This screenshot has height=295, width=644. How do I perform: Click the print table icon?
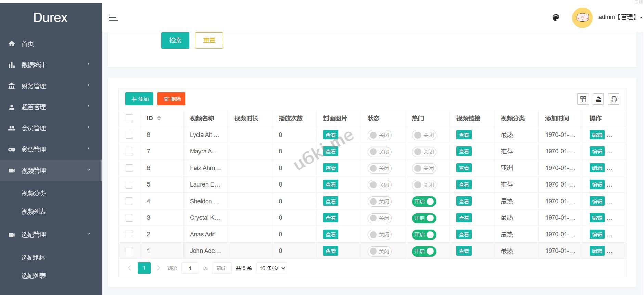614,99
